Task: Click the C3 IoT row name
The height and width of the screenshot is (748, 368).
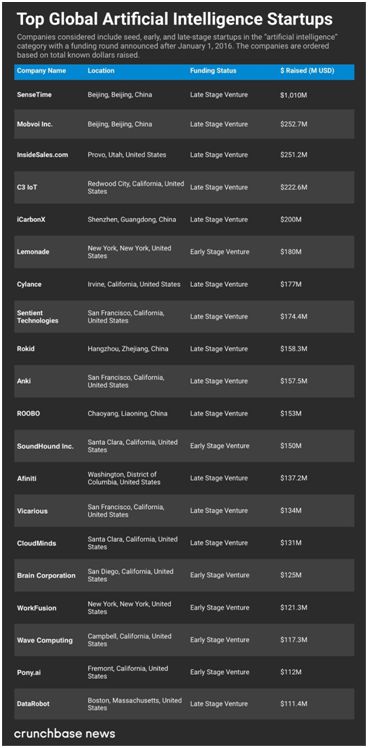Action: coord(27,187)
